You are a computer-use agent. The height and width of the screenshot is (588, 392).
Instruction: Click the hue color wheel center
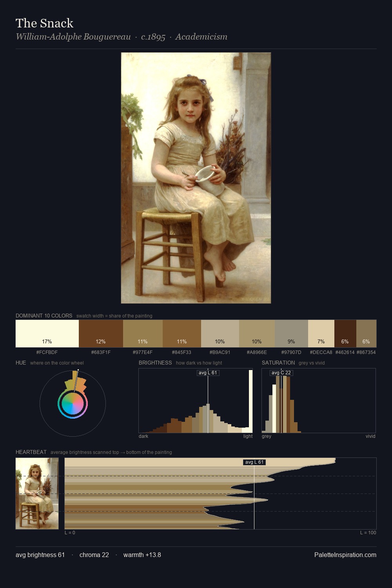73,403
